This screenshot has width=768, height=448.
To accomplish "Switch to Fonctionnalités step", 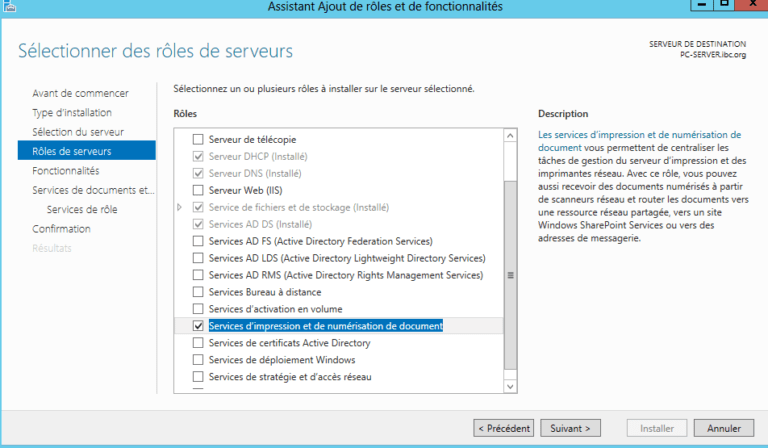I will tap(66, 171).
